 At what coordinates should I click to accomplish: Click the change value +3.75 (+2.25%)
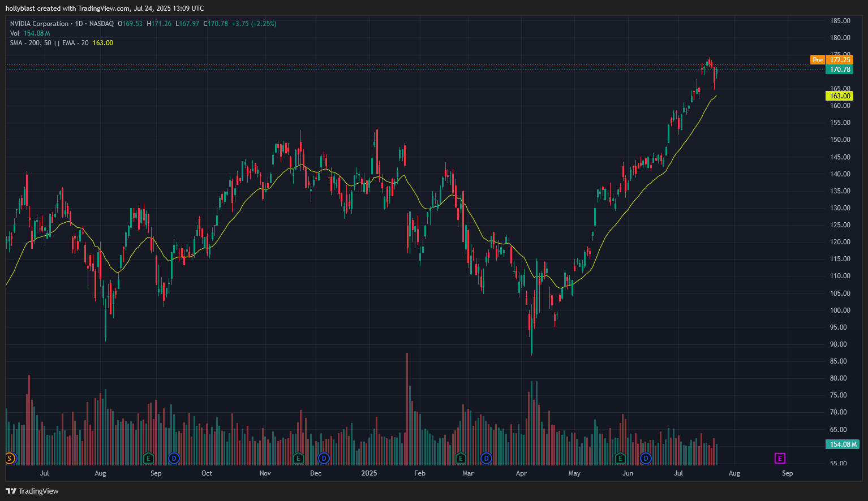pos(254,24)
